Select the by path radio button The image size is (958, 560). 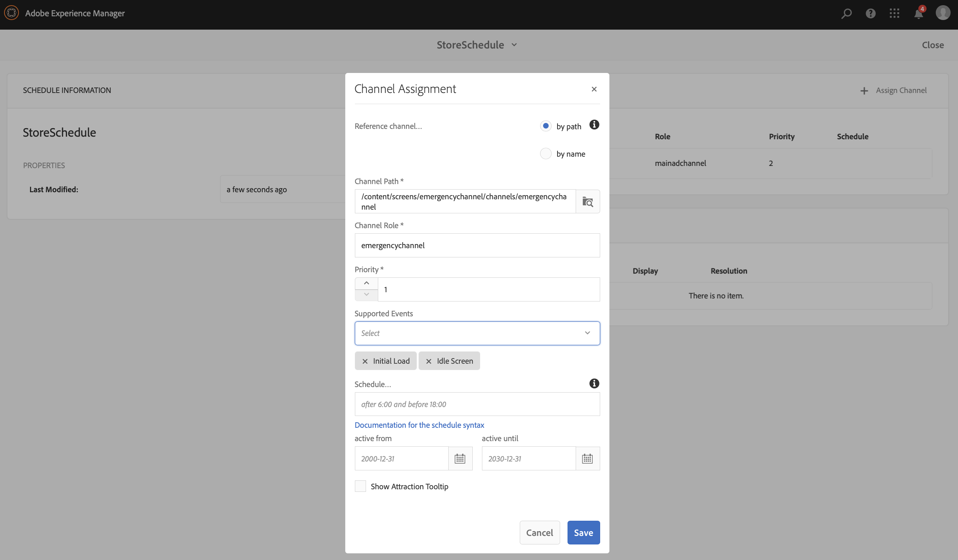click(546, 126)
